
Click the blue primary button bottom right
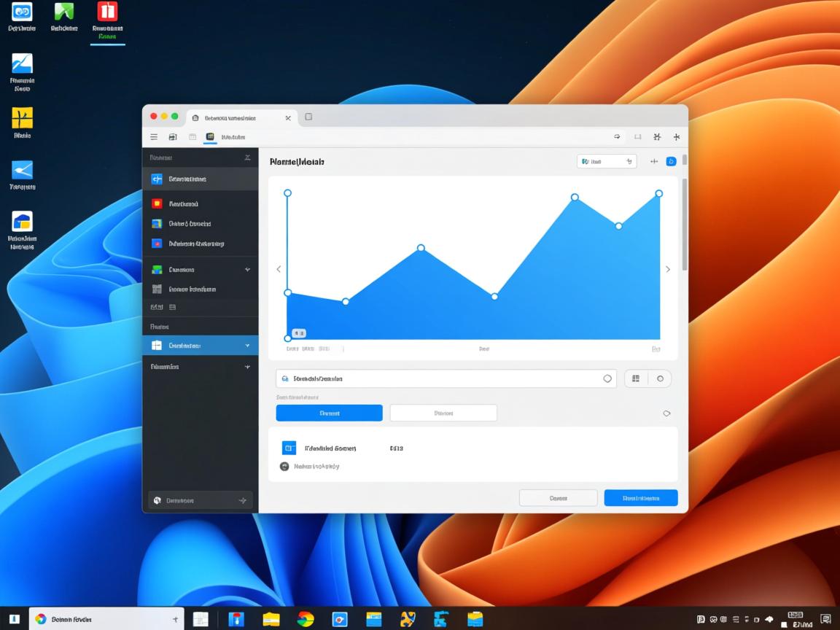pos(640,497)
